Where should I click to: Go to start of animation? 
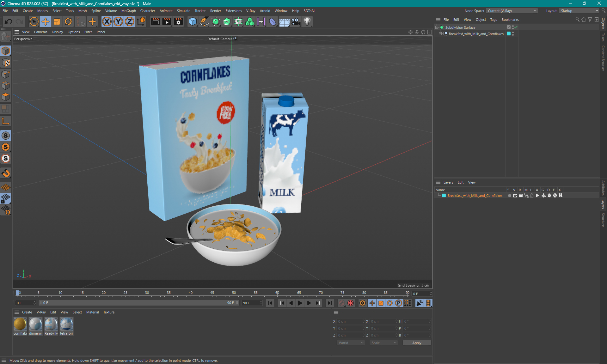(x=270, y=303)
